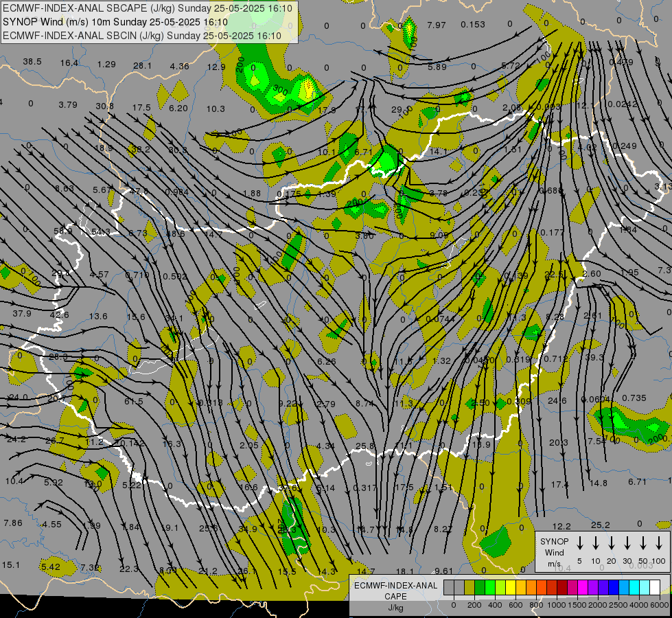Click the 2.05 value on the map

[x=248, y=445]
